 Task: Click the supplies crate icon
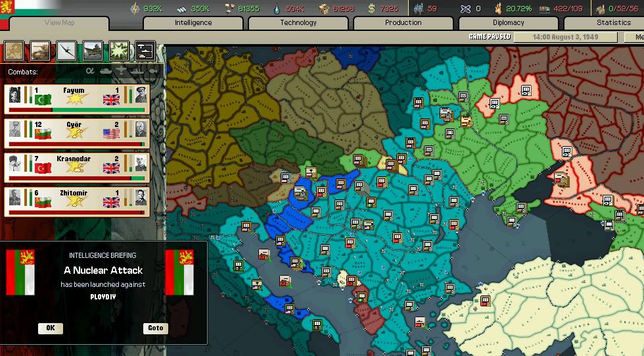pos(324,9)
